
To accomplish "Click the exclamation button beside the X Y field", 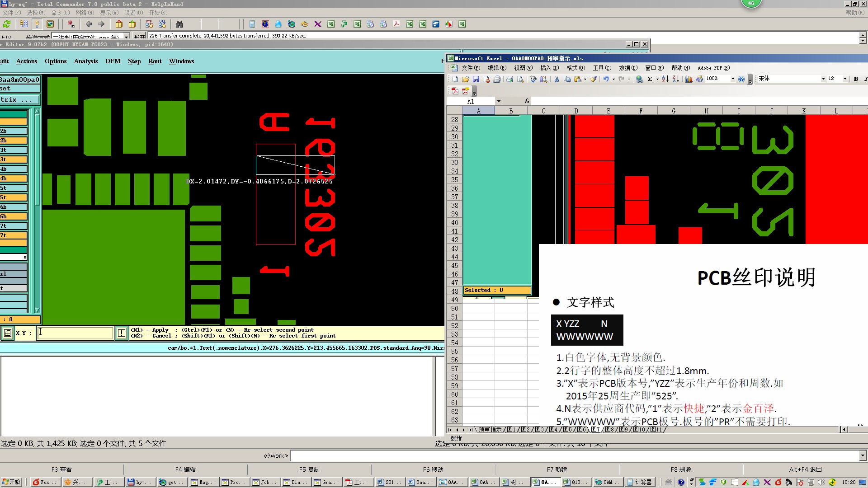I will [122, 333].
